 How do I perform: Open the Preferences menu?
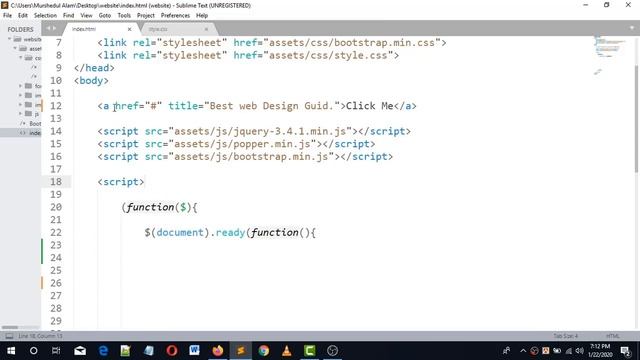[175, 16]
